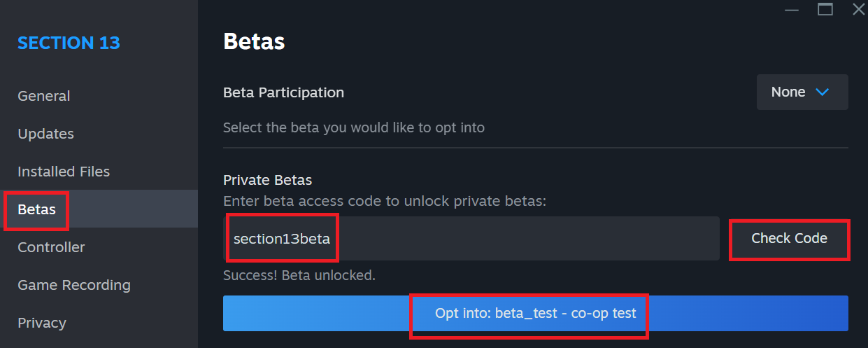Switch to the Updates tab
Screen dimensions: 868x348
(45, 134)
